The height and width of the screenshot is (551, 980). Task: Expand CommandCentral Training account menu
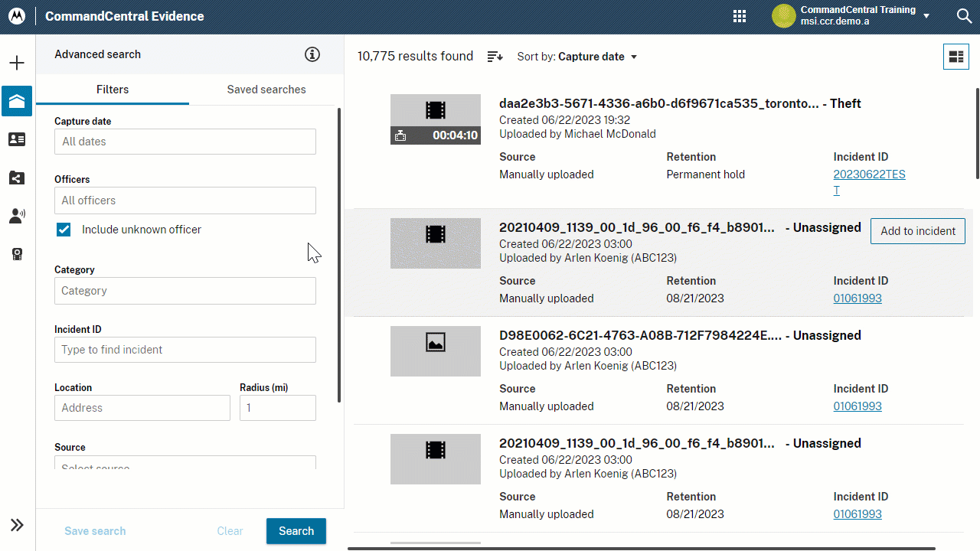click(926, 16)
